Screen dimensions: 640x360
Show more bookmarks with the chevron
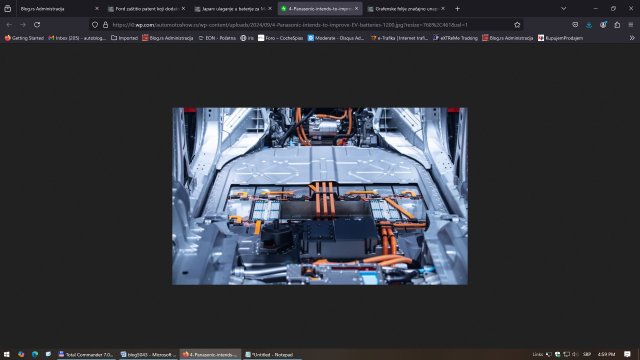[632, 38]
